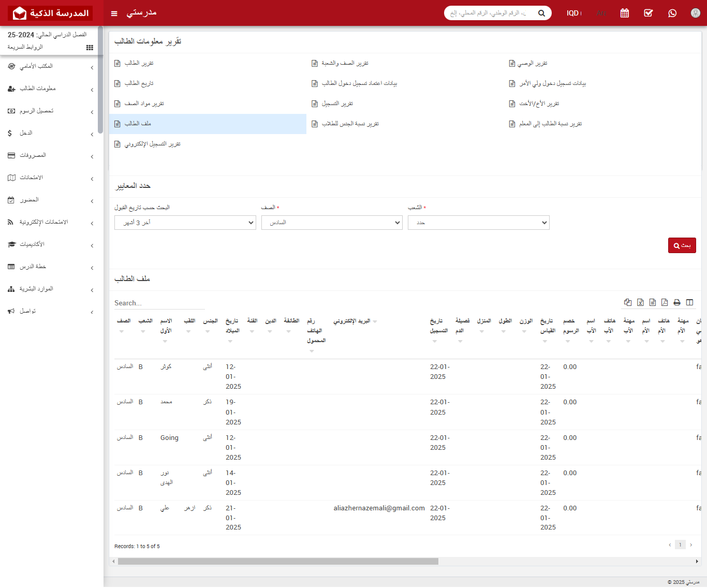Open quick links grid icon
This screenshot has width=707, height=588.
pyautogui.click(x=90, y=48)
